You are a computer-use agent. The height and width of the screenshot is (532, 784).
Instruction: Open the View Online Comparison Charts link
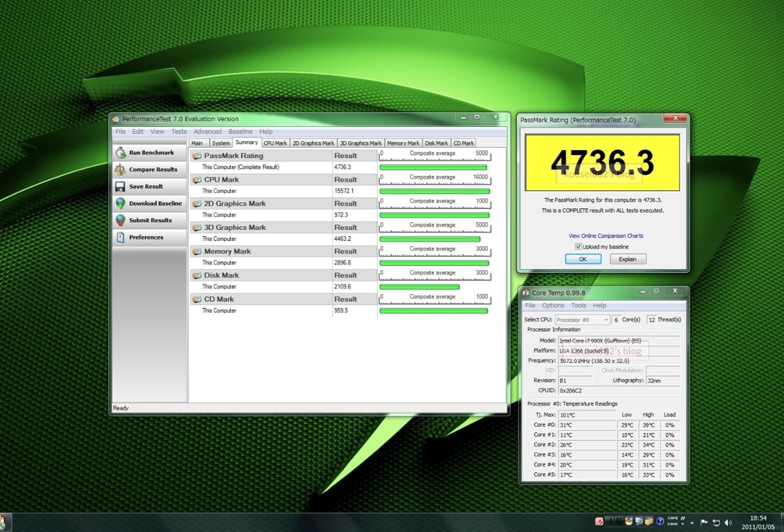[606, 236]
